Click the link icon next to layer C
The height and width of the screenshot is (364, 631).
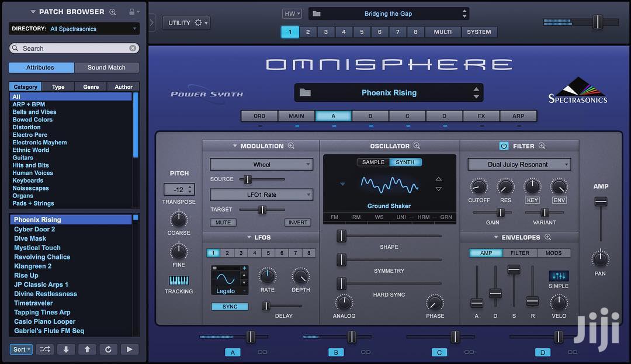click(x=469, y=352)
